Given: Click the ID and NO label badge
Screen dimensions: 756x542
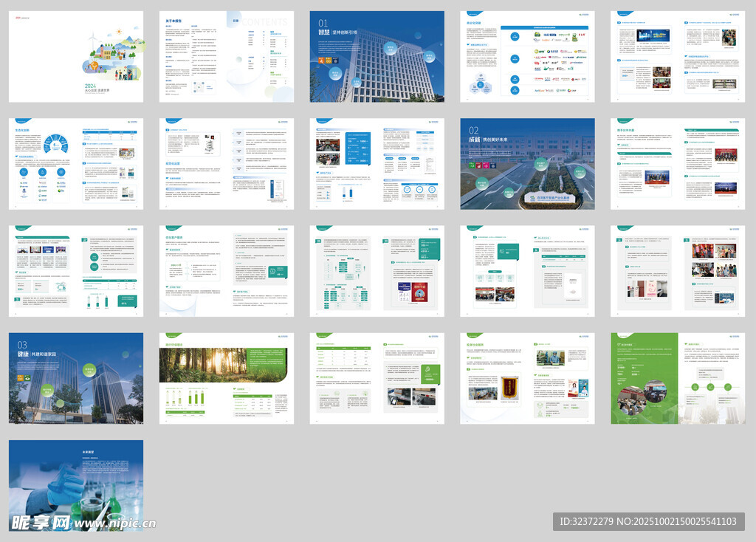Looking at the screenshot, I should (x=647, y=522).
